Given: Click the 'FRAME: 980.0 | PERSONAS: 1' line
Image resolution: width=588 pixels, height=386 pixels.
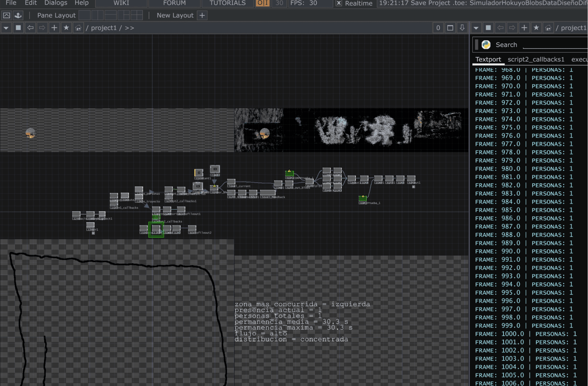Looking at the screenshot, I should [x=524, y=169].
